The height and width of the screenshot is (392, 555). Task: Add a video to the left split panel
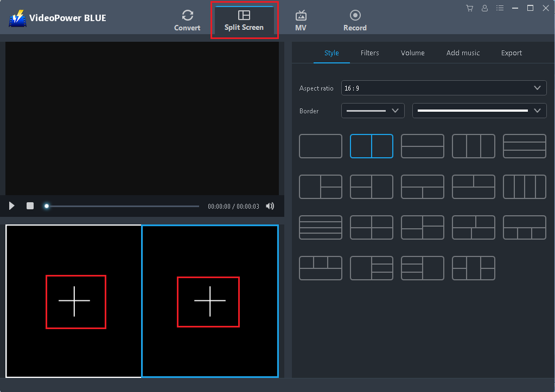click(75, 302)
